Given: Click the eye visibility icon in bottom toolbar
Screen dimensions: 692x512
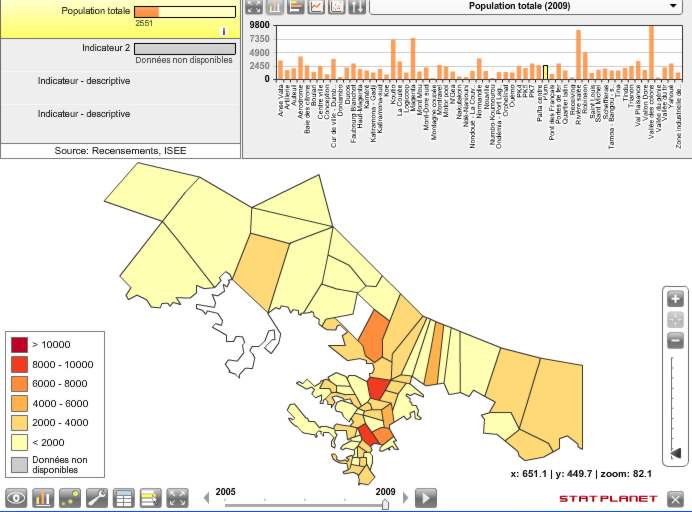Looking at the screenshot, I should click(x=16, y=497).
